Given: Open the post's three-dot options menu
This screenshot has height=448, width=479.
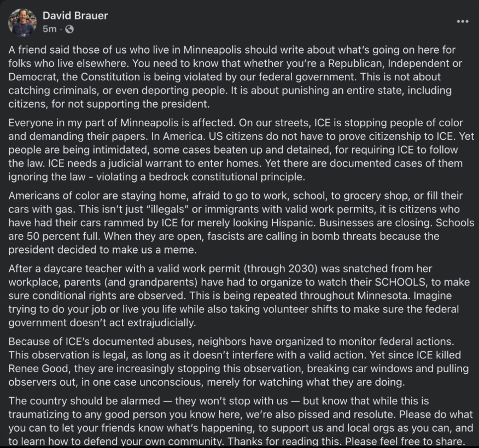Looking at the screenshot, I should 463,22.
